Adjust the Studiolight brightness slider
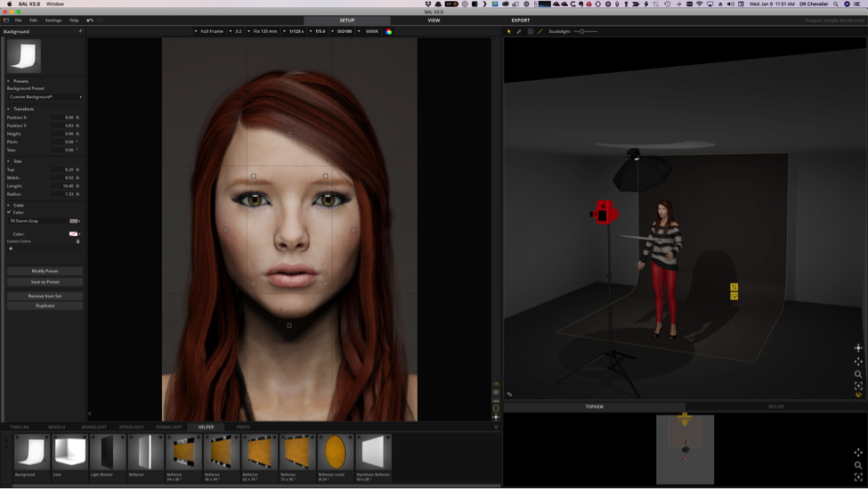The width and height of the screenshot is (868, 489). 582,31
